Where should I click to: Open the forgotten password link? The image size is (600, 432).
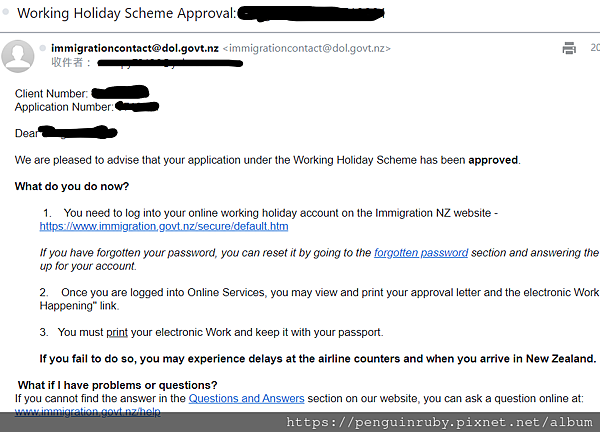tap(421, 253)
